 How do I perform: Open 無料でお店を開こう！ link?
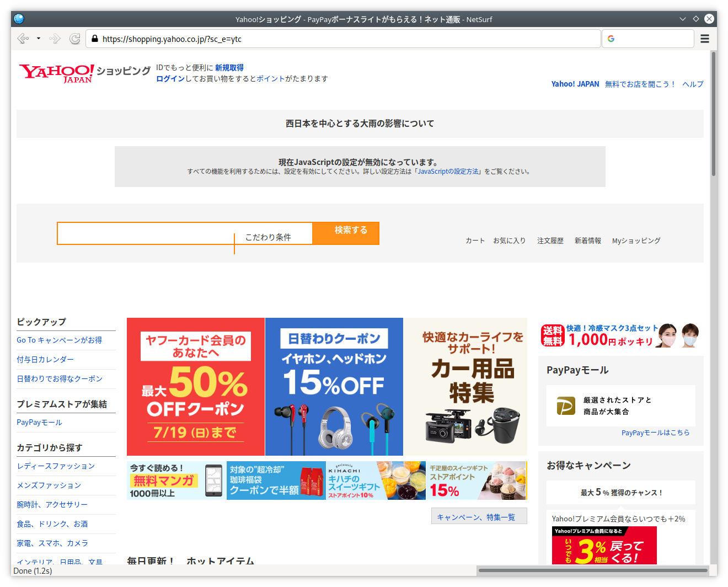pos(640,84)
